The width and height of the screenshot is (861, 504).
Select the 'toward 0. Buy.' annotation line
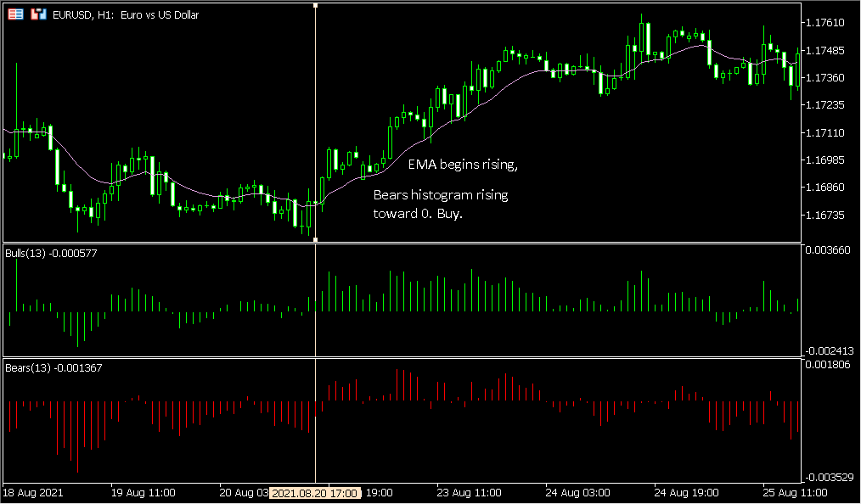(418, 214)
